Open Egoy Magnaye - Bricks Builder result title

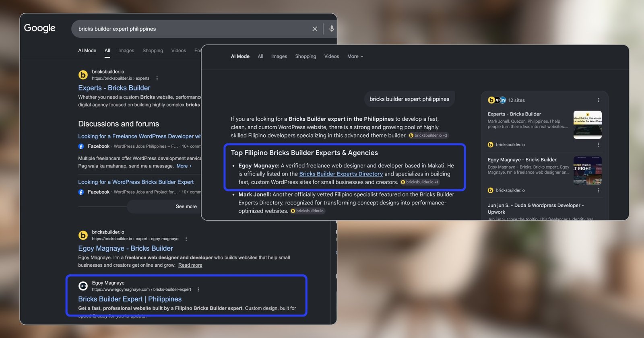[x=126, y=248]
